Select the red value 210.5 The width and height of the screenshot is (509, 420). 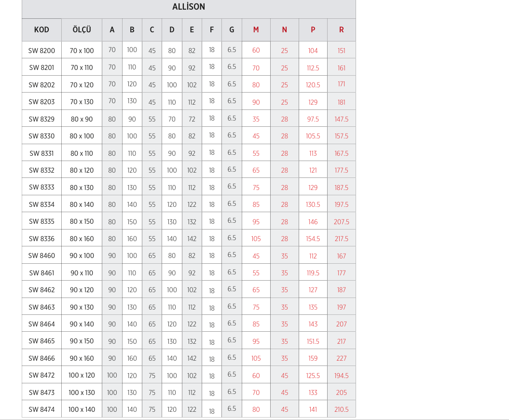click(x=341, y=409)
